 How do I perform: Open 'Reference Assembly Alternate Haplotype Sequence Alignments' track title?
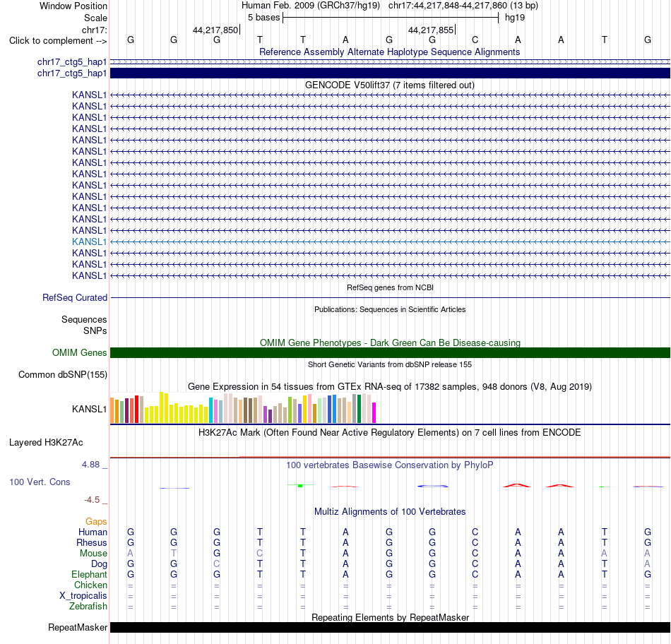coord(389,52)
